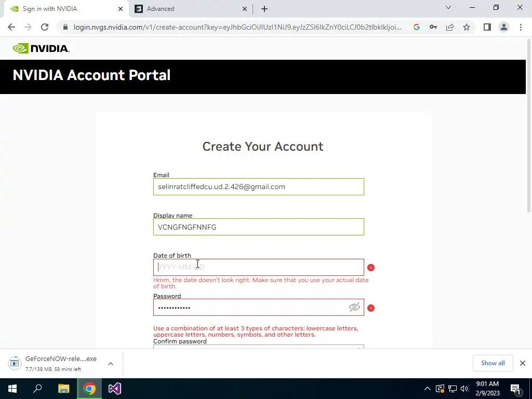Click 'NVIDIA Account Portal' banner title

click(91, 75)
